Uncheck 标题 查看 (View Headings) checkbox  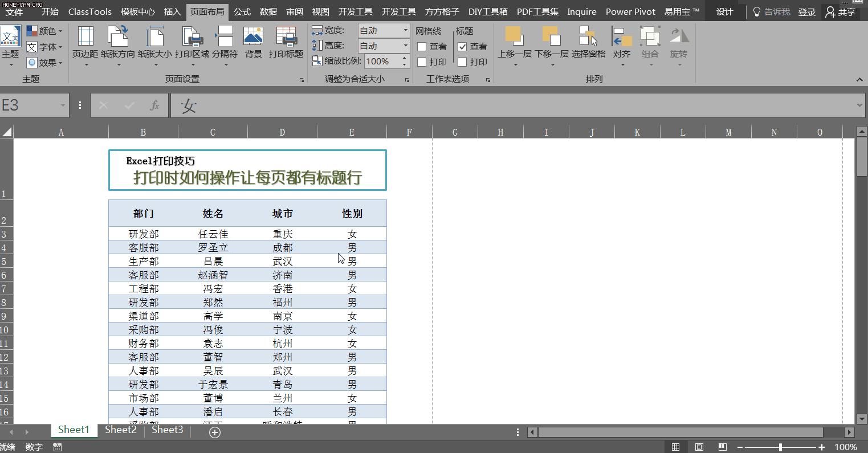463,46
